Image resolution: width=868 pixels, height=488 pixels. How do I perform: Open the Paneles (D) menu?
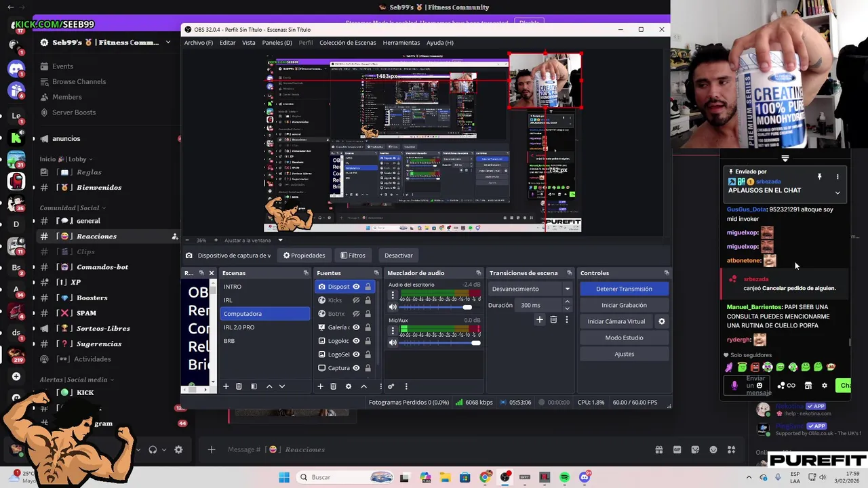pyautogui.click(x=277, y=43)
